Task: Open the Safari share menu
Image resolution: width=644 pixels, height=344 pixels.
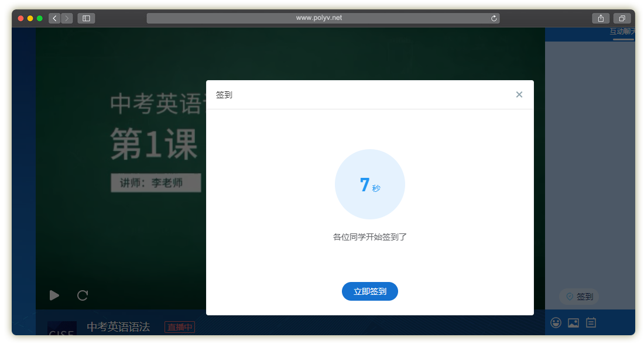Action: (x=601, y=18)
